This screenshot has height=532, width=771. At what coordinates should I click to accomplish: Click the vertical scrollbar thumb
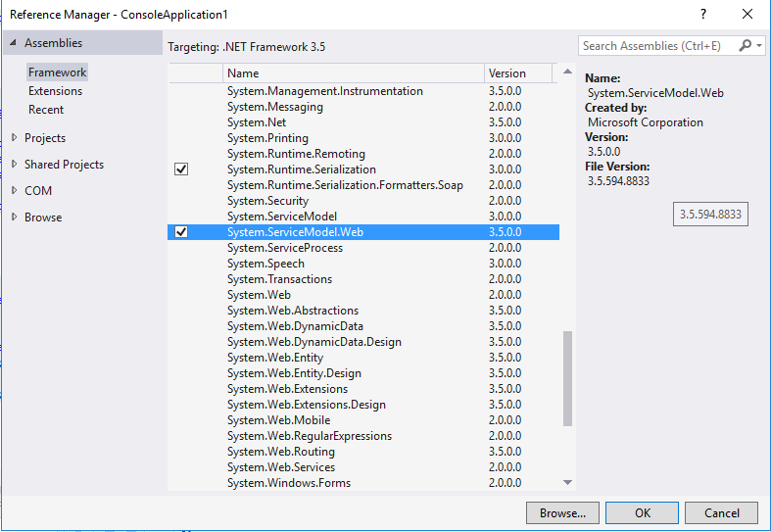coord(567,377)
